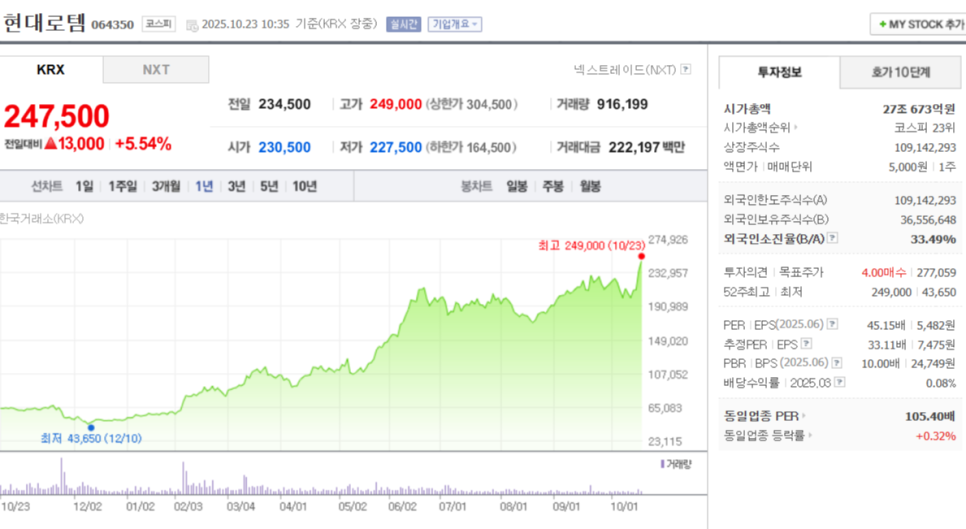Click the 저가 value 227,500
The height and width of the screenshot is (529, 966).
[x=396, y=147]
